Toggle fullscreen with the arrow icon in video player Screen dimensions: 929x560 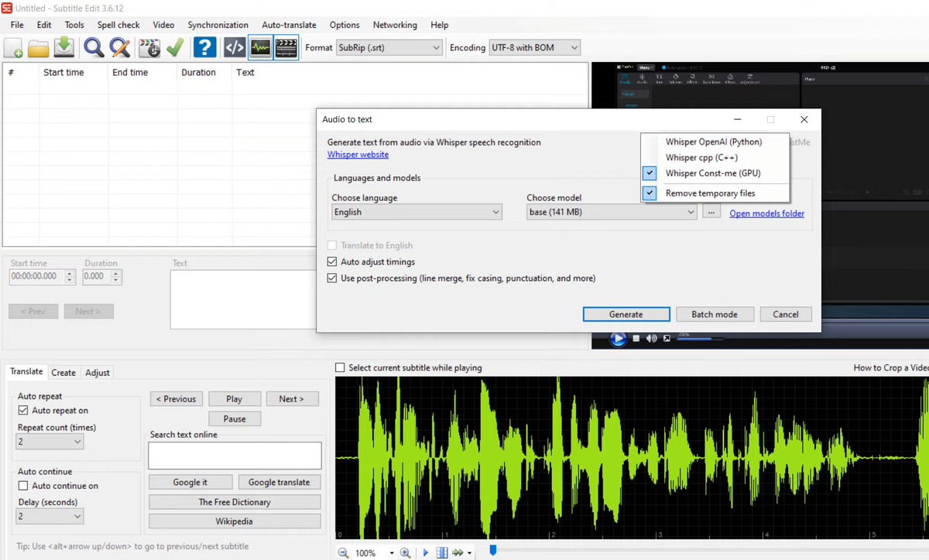(x=667, y=338)
